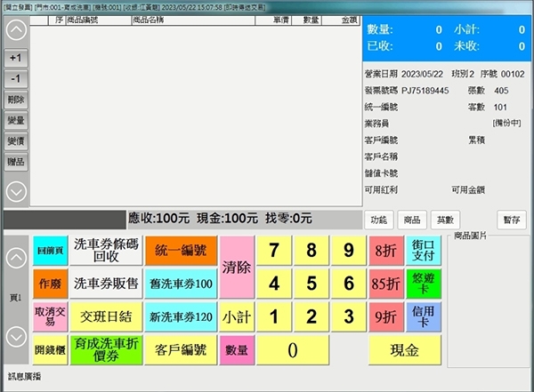This screenshot has width=534, height=392.
Task: Click the wide keypad 0 key
Action: coord(293,350)
